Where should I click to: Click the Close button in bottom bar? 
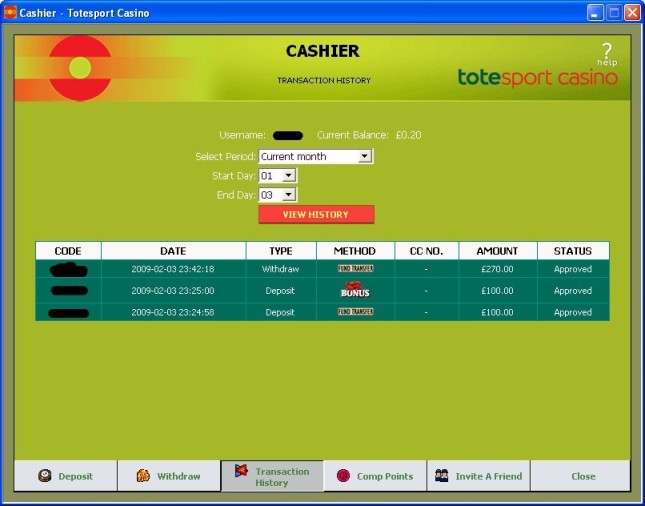click(x=580, y=476)
